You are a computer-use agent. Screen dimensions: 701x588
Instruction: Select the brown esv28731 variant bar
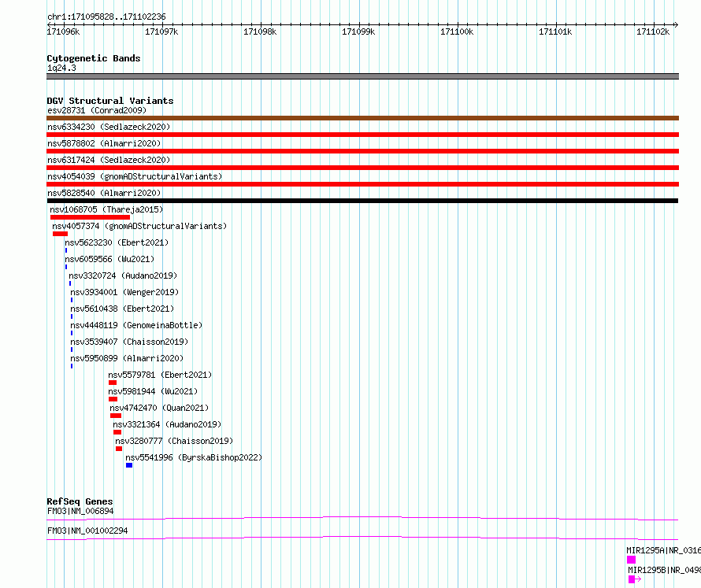pos(362,118)
